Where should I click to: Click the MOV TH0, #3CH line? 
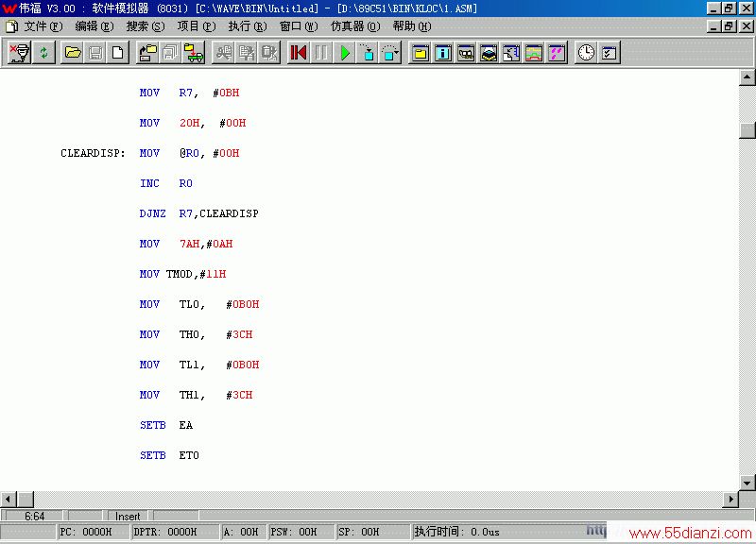197,334
